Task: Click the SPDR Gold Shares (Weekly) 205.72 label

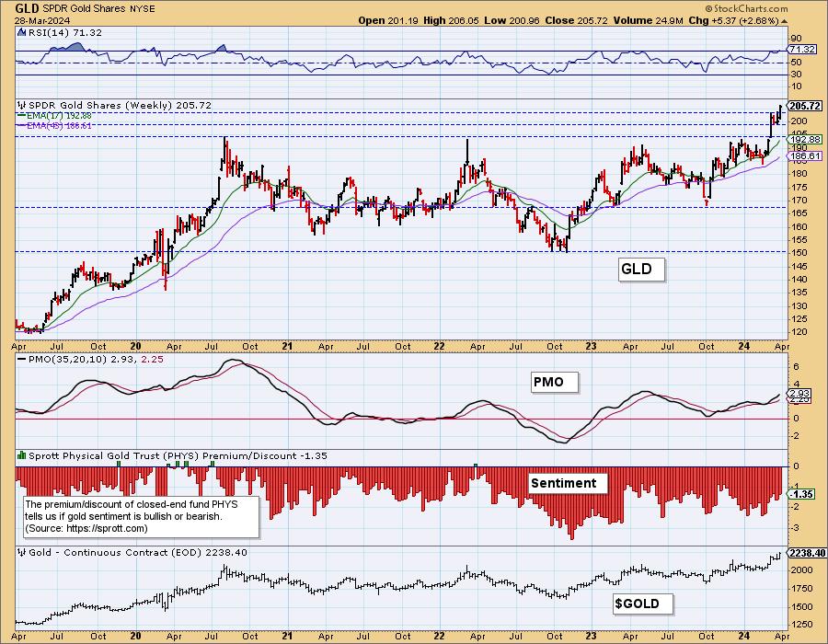Action: pyautogui.click(x=120, y=105)
